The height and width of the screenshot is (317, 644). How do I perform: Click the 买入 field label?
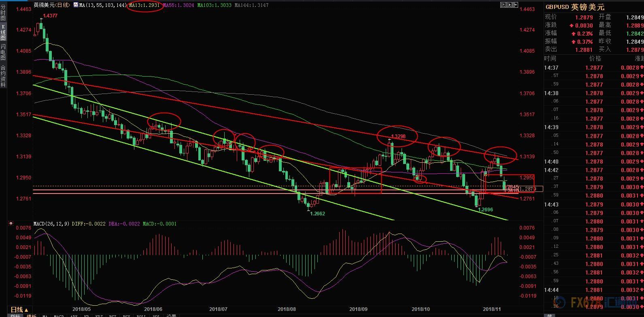pos(605,49)
